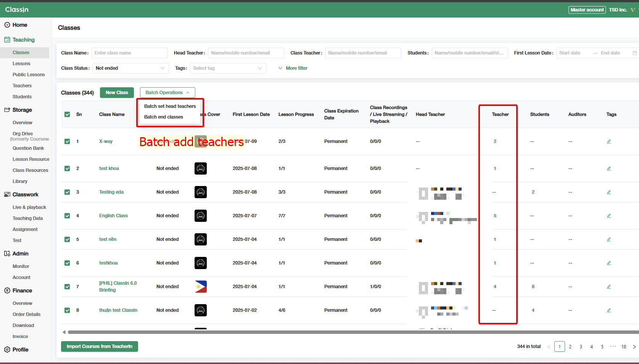Uncheck the English Class row checkbox
This screenshot has height=364, width=639.
(x=67, y=216)
